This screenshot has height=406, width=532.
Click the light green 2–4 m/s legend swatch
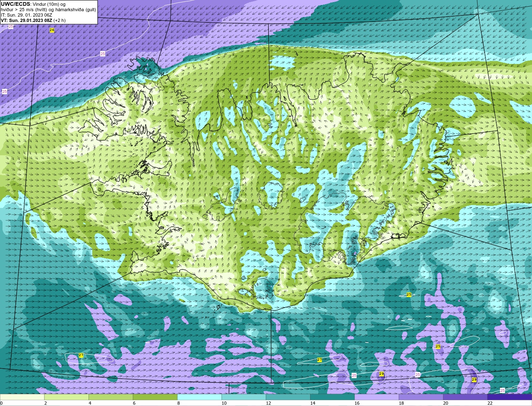coord(66,397)
